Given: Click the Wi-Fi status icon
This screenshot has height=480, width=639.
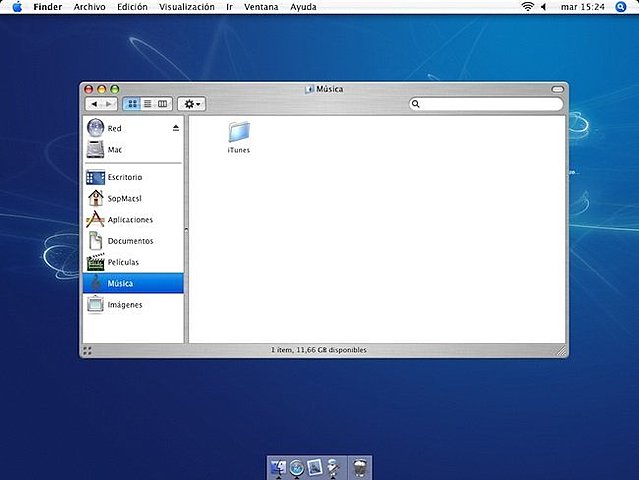Looking at the screenshot, I should pos(527,7).
